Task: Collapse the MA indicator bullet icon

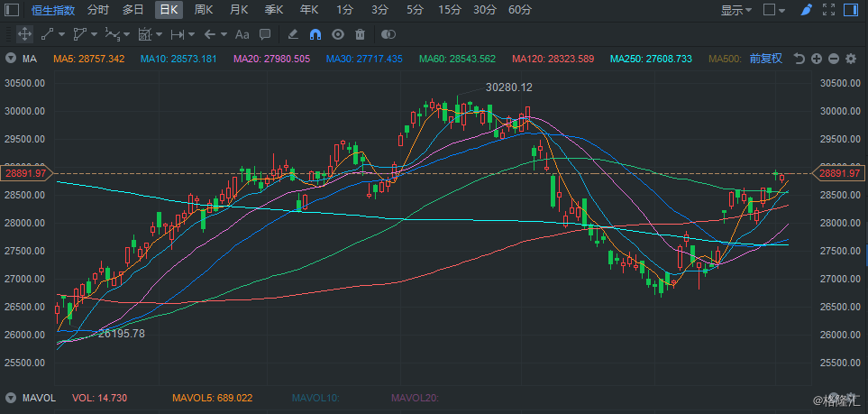Action: [10, 59]
